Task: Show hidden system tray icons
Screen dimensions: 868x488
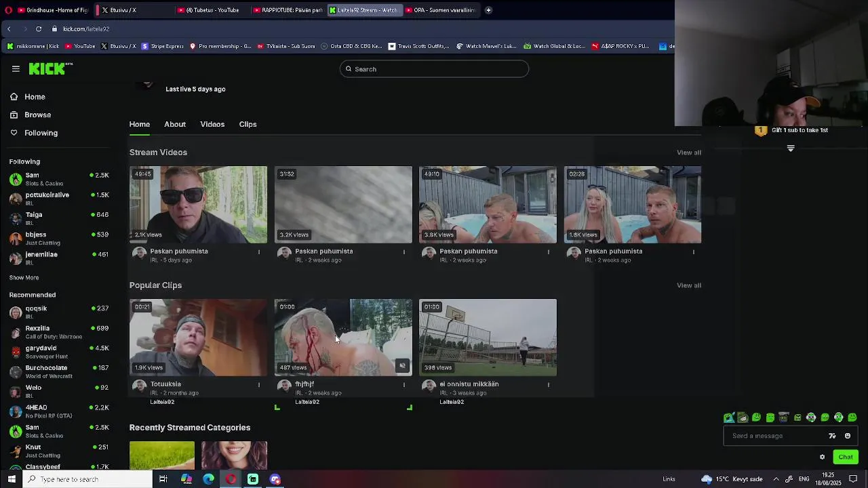Action: tap(776, 479)
